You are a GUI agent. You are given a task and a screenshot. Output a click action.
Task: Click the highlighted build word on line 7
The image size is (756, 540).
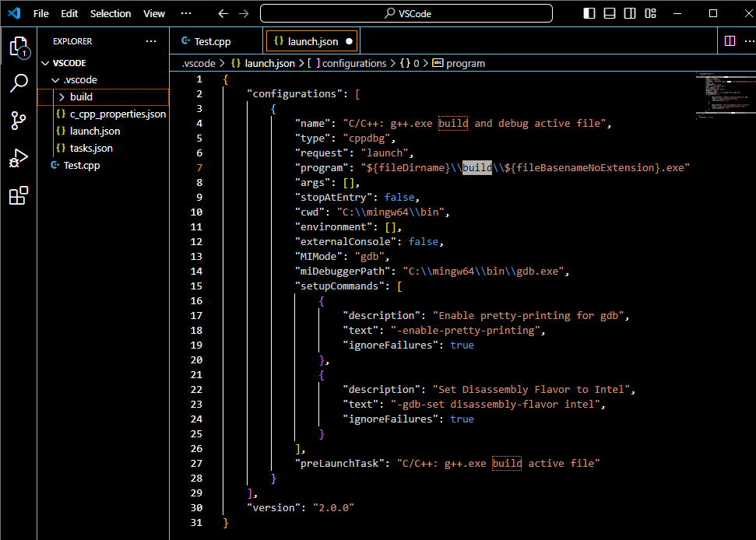point(477,167)
